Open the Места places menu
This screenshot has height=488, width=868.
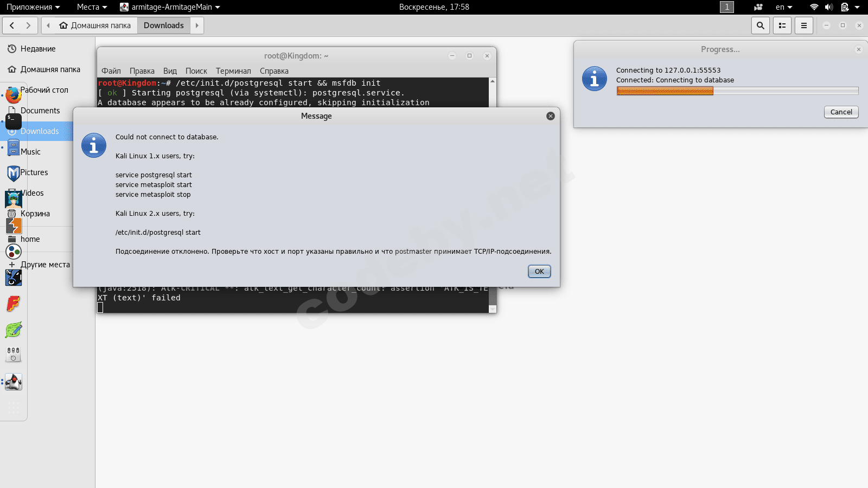[92, 7]
